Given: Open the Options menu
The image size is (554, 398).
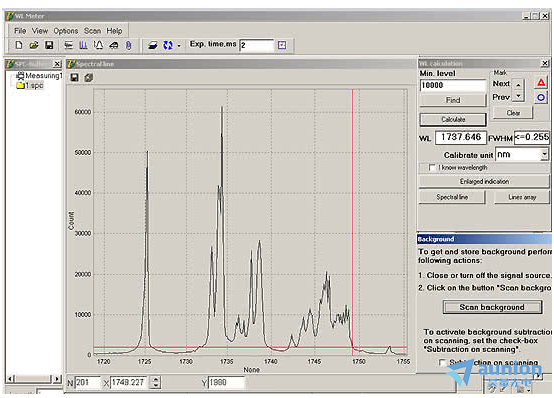Looking at the screenshot, I should tap(66, 31).
